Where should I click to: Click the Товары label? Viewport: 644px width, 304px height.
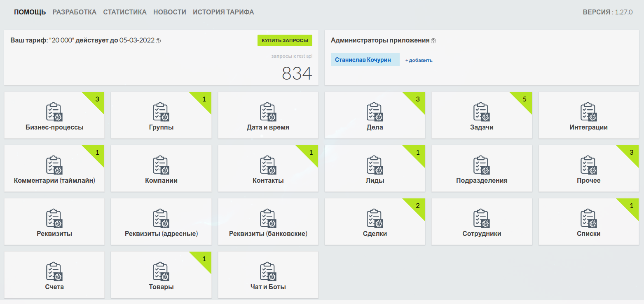161,287
